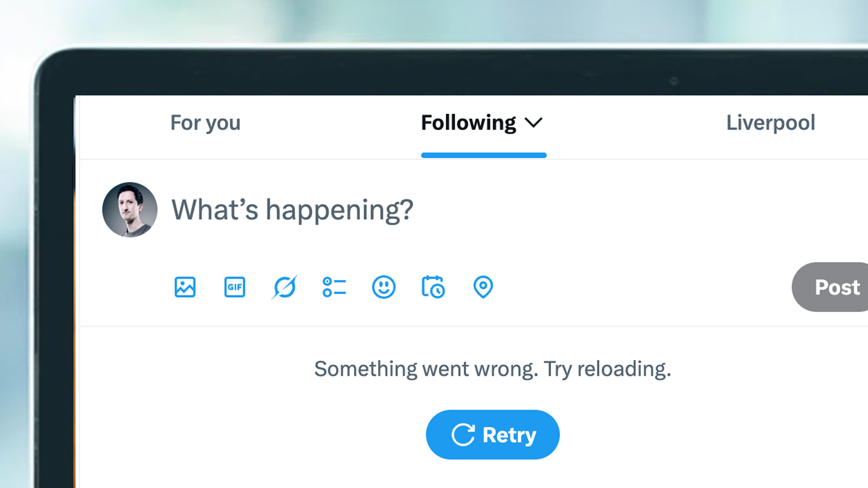The height and width of the screenshot is (488, 868).
Task: Switch to the For you tab
Action: tap(205, 123)
